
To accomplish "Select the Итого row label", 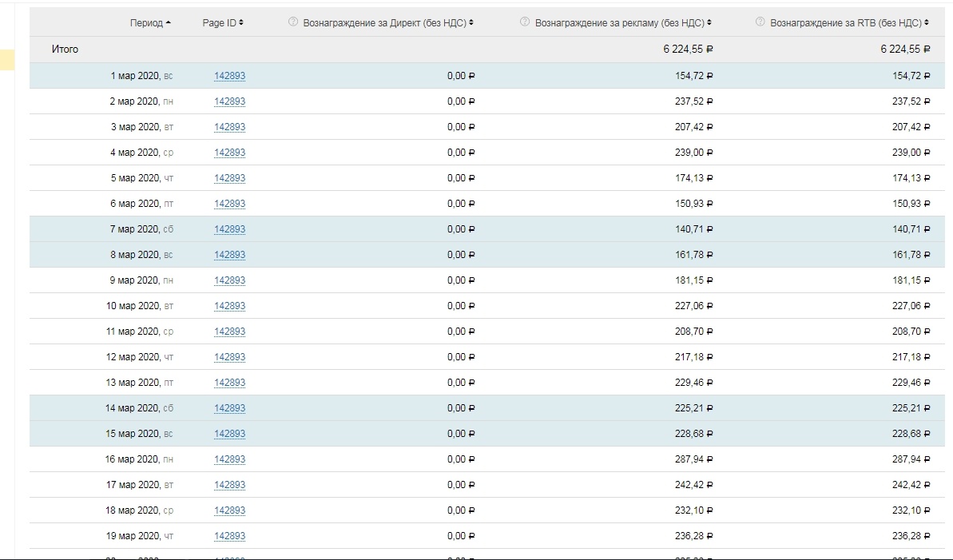I will point(65,50).
